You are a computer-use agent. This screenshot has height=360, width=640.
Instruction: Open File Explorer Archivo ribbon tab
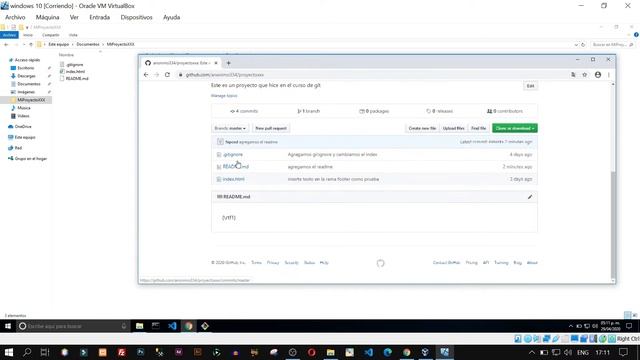point(9,35)
